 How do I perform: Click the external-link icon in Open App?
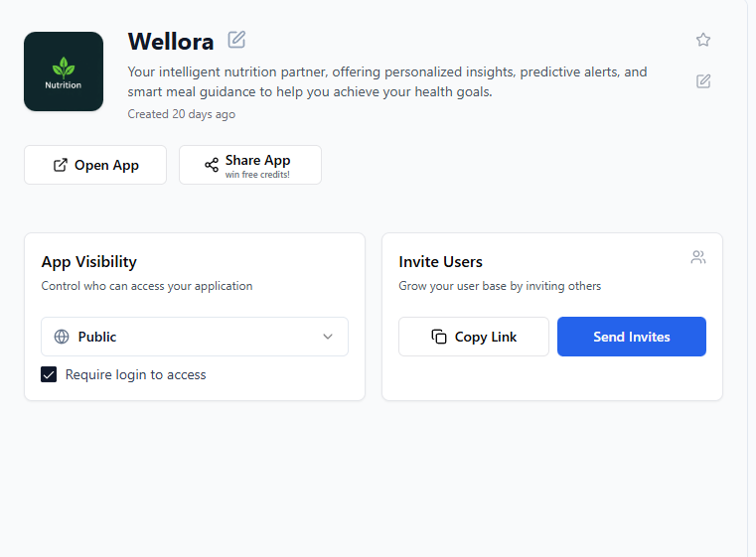point(61,165)
